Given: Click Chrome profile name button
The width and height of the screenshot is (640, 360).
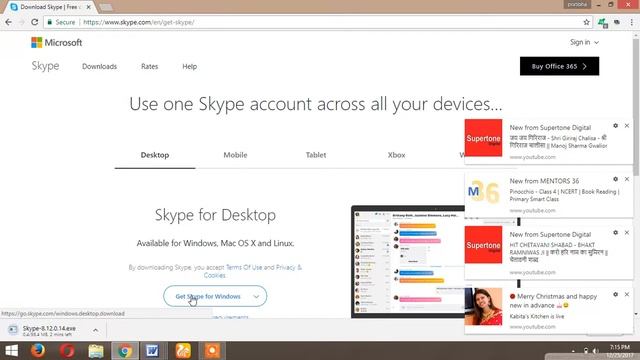Looking at the screenshot, I should (x=577, y=4).
